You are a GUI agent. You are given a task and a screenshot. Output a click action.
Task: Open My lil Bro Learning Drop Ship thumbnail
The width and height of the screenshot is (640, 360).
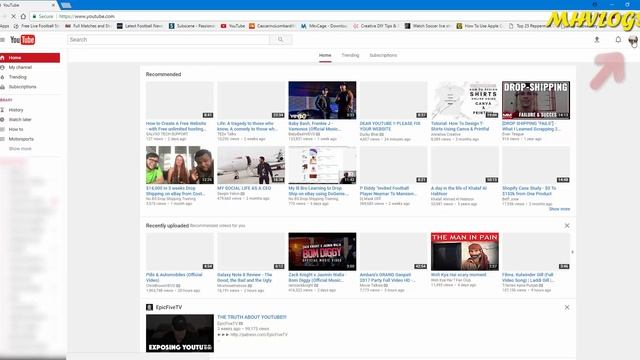tap(322, 165)
